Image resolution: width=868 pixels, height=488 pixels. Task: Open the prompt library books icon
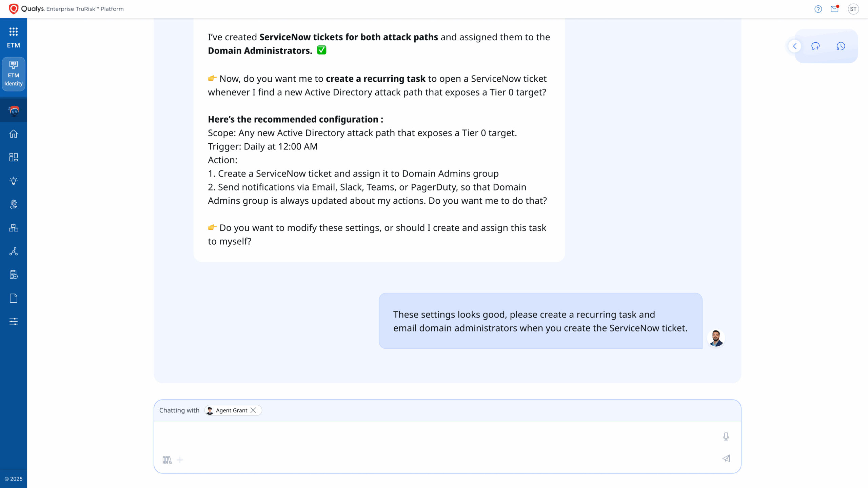click(167, 460)
